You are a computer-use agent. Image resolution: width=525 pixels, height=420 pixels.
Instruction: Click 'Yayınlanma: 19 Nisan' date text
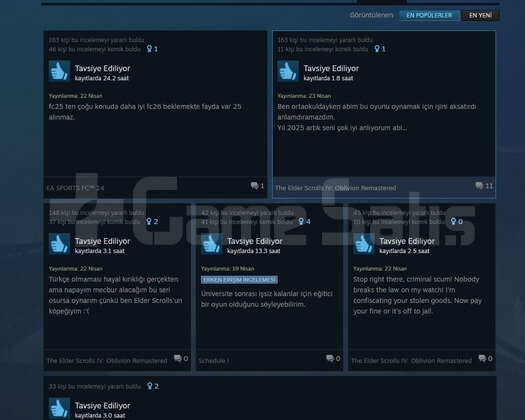coord(227,269)
